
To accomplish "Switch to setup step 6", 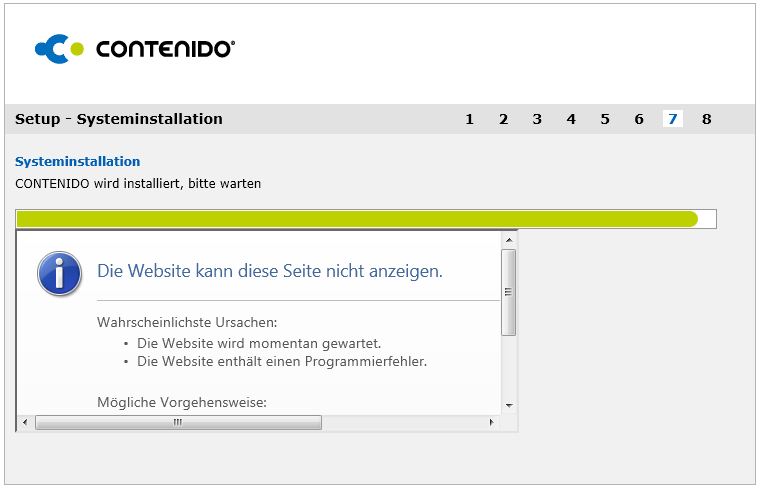I will 639,119.
